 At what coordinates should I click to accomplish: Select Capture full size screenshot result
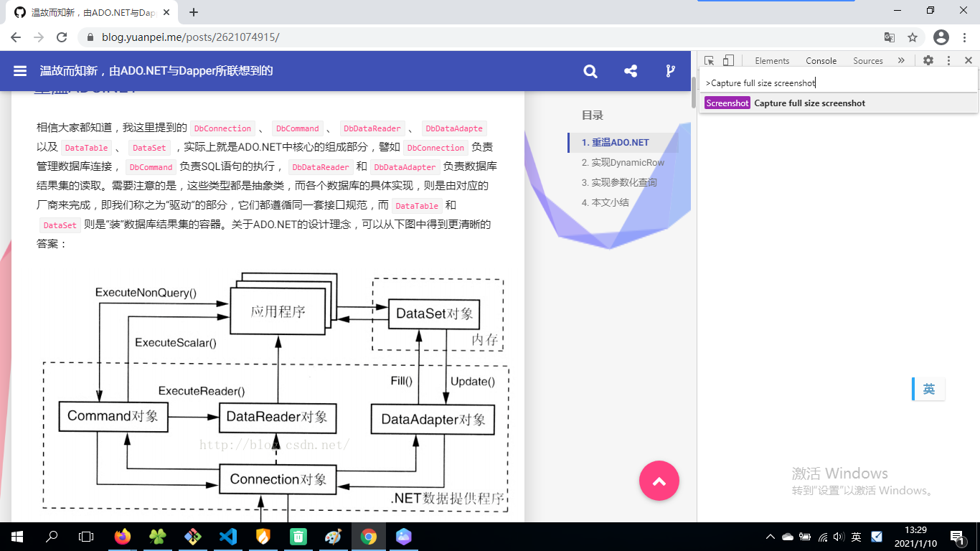839,103
